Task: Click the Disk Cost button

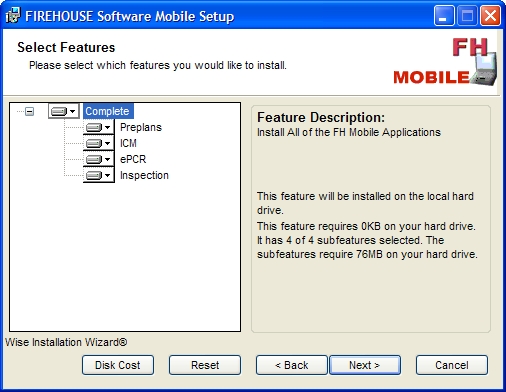Action: click(x=118, y=365)
